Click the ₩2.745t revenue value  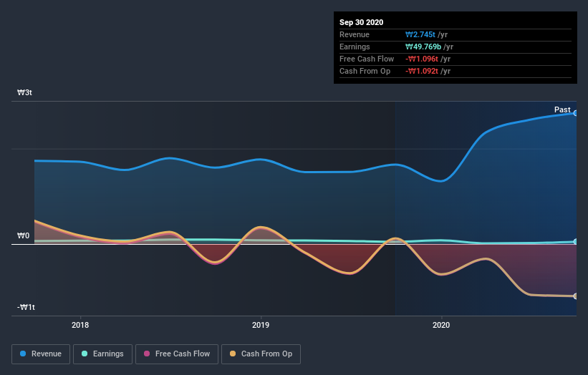coord(420,34)
